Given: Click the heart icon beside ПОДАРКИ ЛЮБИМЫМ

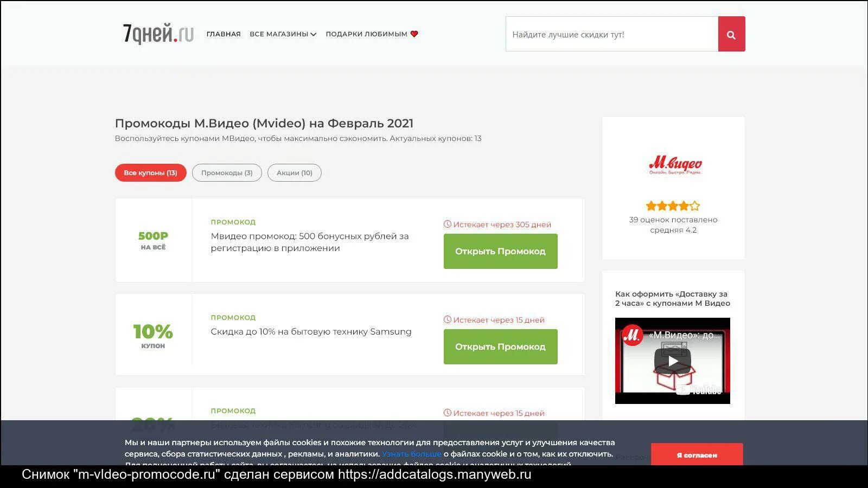Looking at the screenshot, I should 414,34.
